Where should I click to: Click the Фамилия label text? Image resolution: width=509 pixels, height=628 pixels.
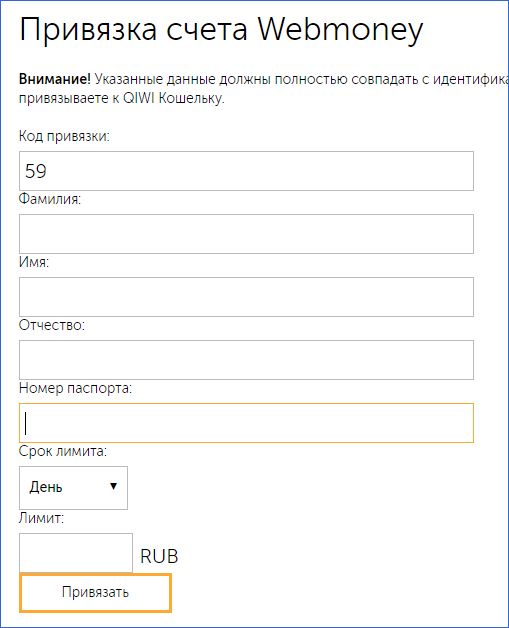50,199
